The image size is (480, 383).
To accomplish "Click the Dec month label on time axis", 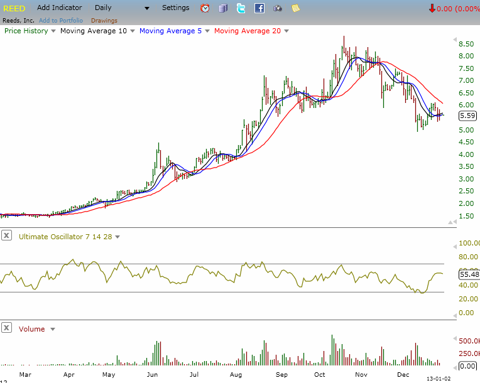I will 403,374.
